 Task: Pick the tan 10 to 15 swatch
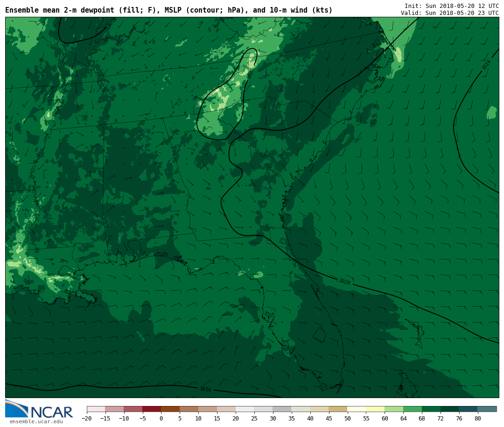(x=208, y=409)
